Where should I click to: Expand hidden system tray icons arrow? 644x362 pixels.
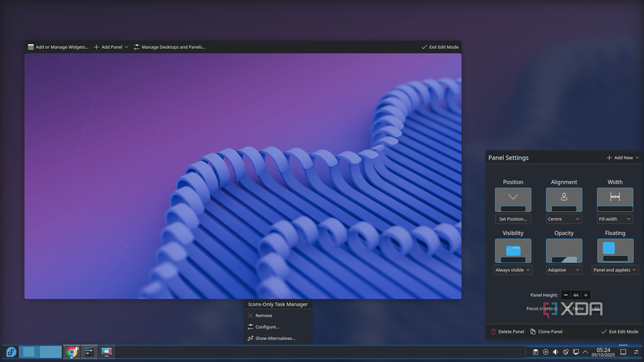point(585,352)
